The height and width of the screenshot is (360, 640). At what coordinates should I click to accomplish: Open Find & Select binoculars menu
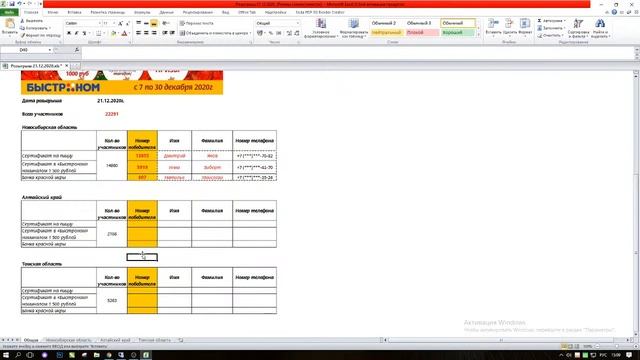[x=600, y=28]
